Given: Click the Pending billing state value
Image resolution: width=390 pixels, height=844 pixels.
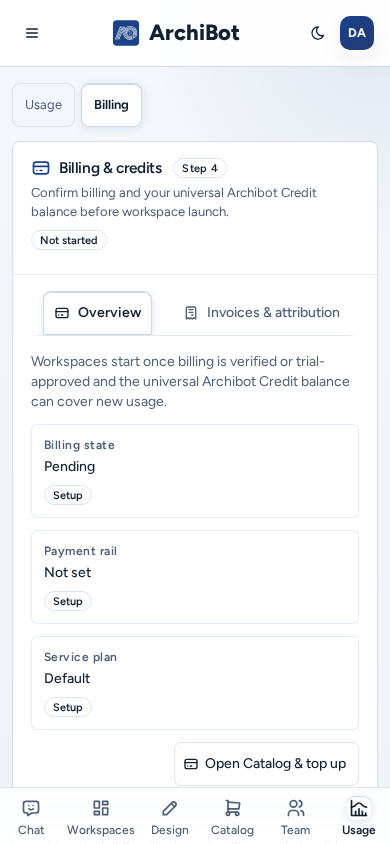Looking at the screenshot, I should (69, 466).
